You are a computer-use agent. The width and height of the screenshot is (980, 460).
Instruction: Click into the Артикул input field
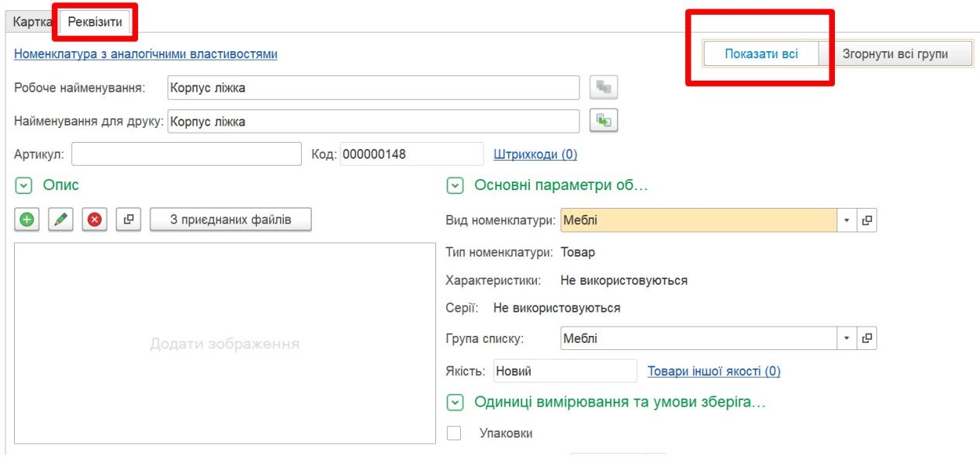[x=186, y=154]
